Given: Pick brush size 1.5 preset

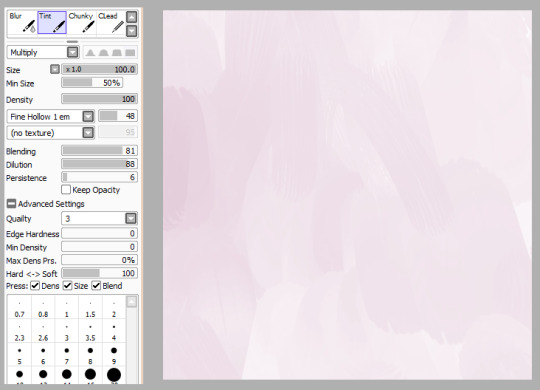Looking at the screenshot, I should pos(90,308).
